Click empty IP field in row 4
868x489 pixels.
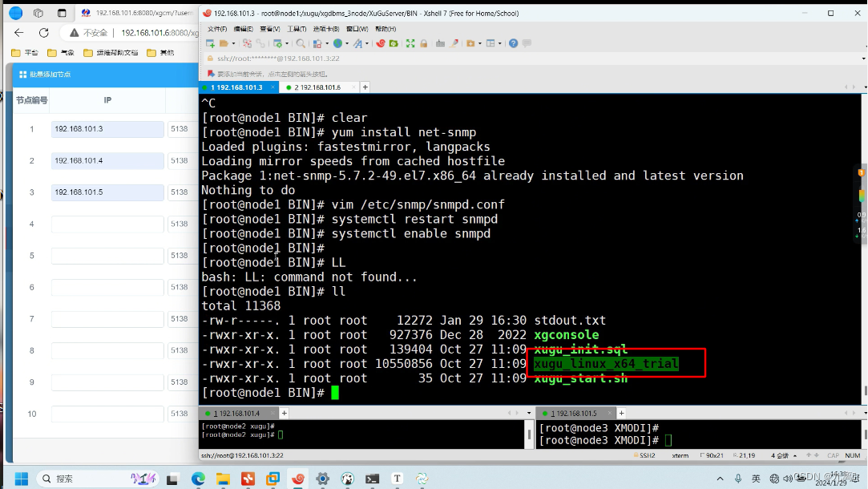(107, 224)
